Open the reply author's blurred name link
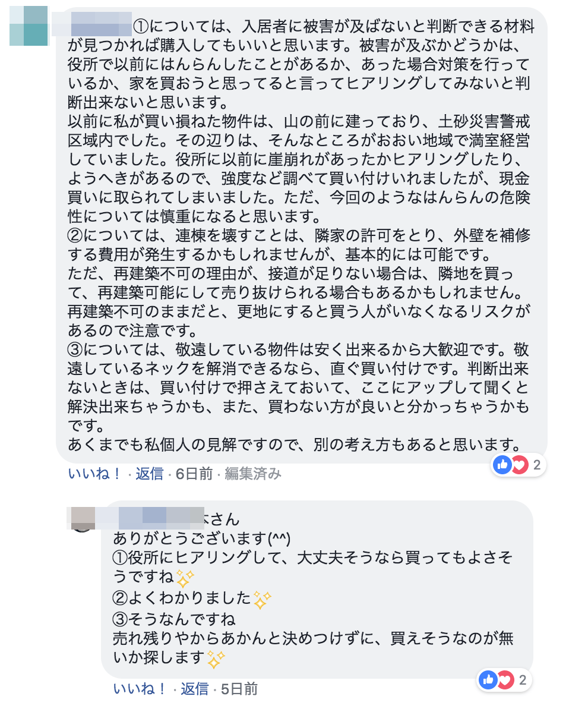Viewport: 588px width, 712px height. (x=150, y=518)
